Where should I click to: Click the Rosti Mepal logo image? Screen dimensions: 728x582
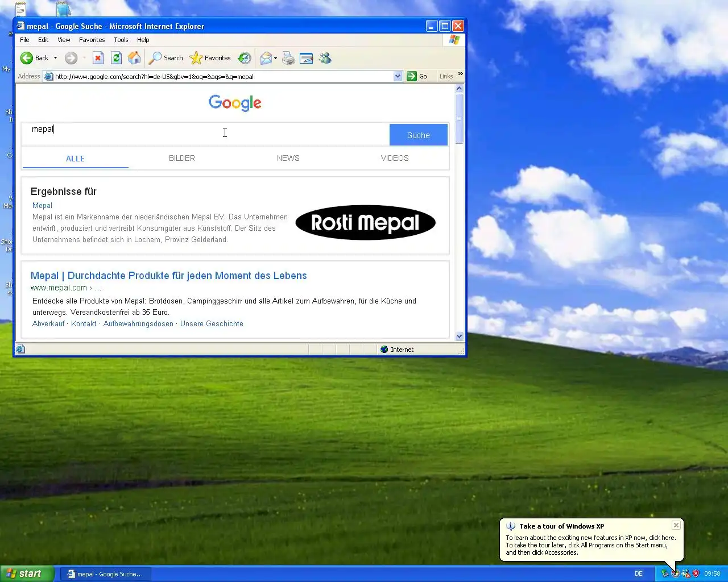click(x=366, y=222)
